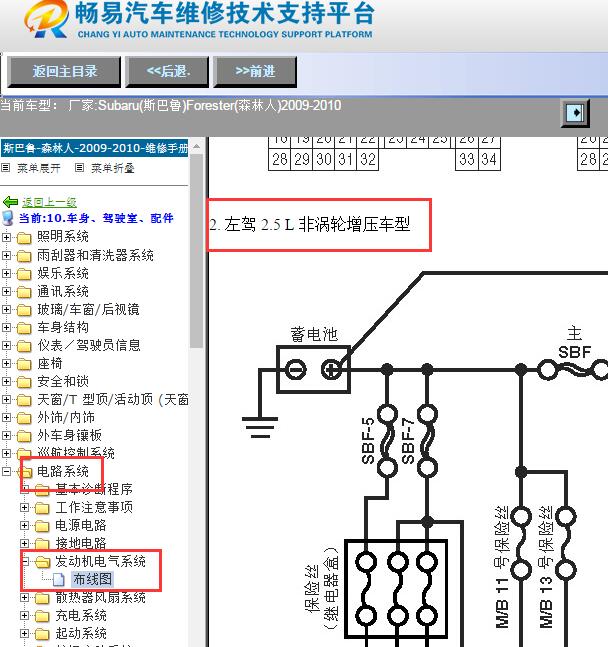The width and height of the screenshot is (608, 647).
Task: Expand the 座椅 node
Action: (6, 364)
